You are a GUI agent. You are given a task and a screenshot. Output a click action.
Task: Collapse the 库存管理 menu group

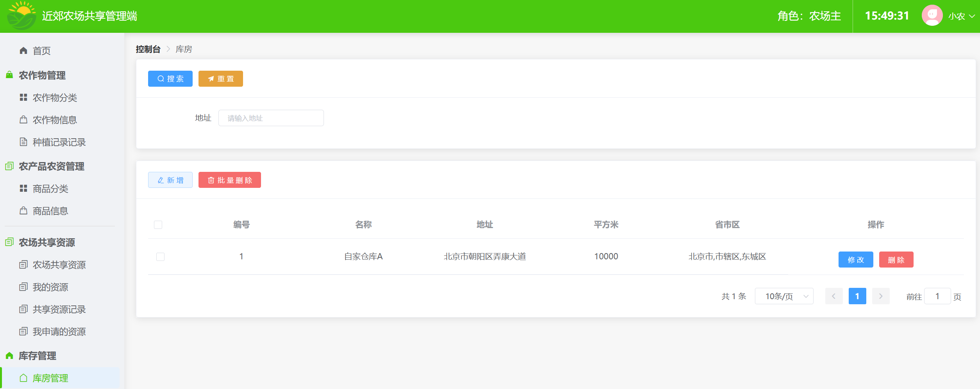(x=37, y=356)
